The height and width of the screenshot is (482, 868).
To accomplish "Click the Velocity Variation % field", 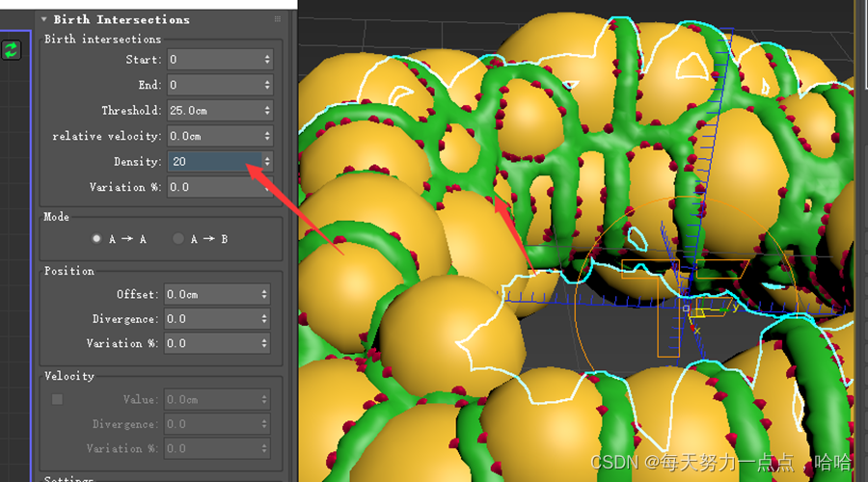I will click(x=211, y=448).
